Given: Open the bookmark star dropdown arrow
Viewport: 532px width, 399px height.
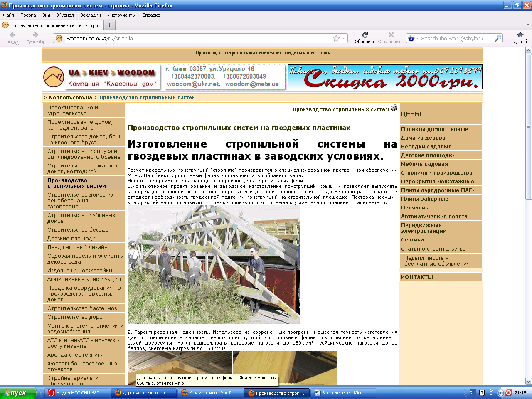Looking at the screenshot, I should [x=344, y=39].
